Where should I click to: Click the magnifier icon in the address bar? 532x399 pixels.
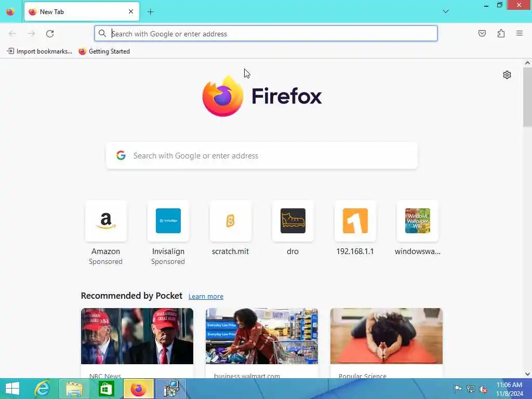coord(102,33)
